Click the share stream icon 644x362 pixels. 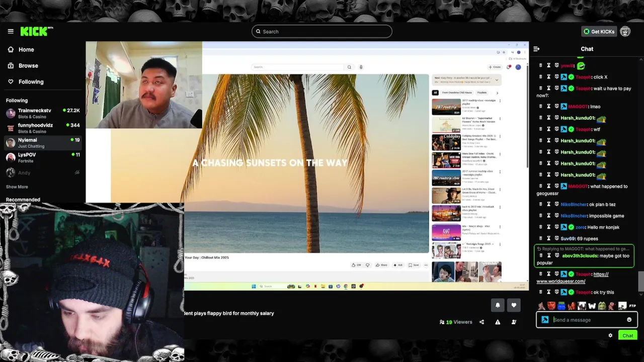[x=481, y=322]
